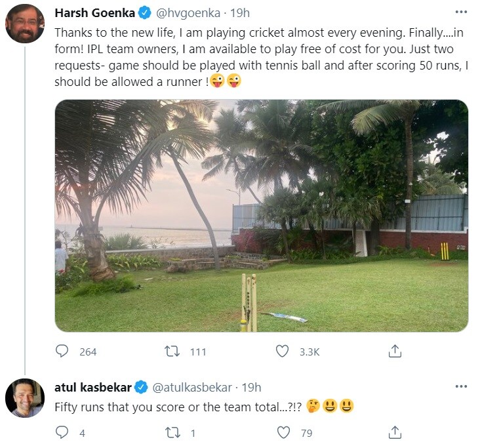Reply to Harsh Goenka's tweet
This screenshot has height=448, width=480.
coord(63,352)
